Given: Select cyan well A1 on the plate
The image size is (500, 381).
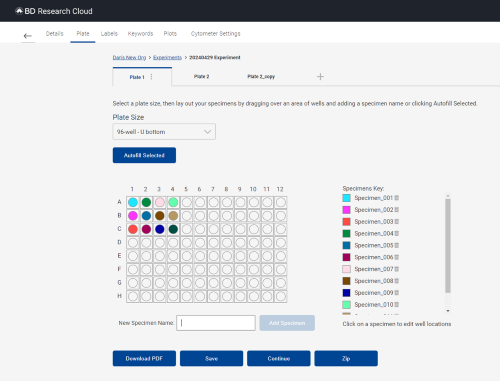Looking at the screenshot, I should pyautogui.click(x=133, y=202).
